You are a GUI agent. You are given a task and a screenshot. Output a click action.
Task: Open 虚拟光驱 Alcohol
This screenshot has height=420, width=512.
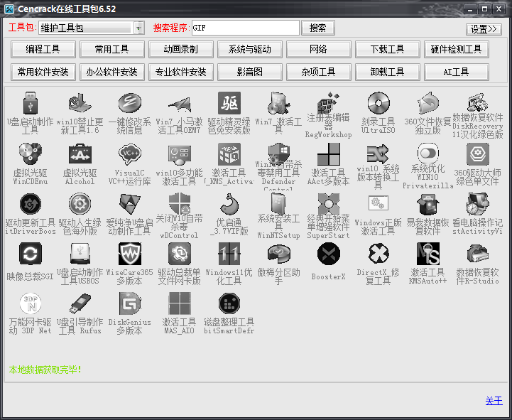pos(80,154)
